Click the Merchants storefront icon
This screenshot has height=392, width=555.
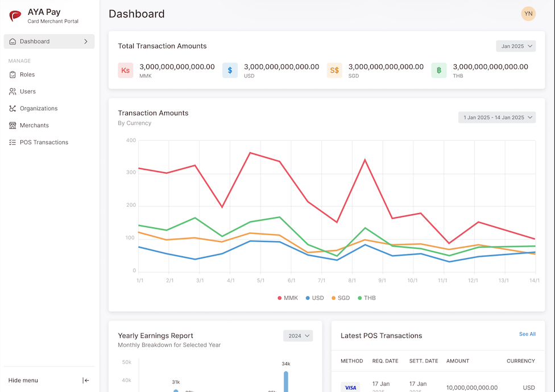click(x=13, y=126)
